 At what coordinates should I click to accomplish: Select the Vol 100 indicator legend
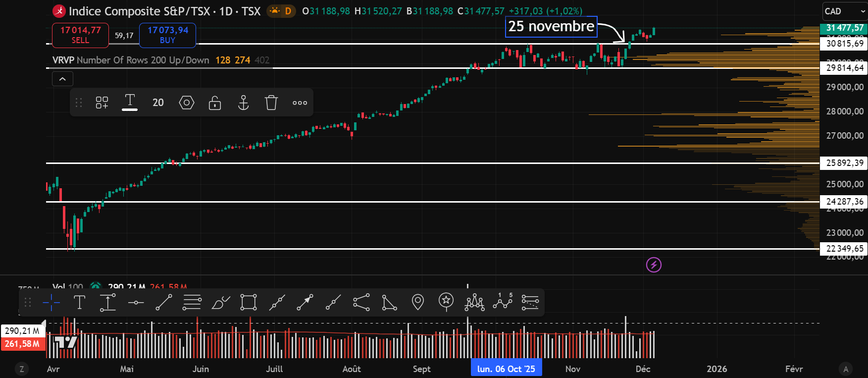(68, 286)
